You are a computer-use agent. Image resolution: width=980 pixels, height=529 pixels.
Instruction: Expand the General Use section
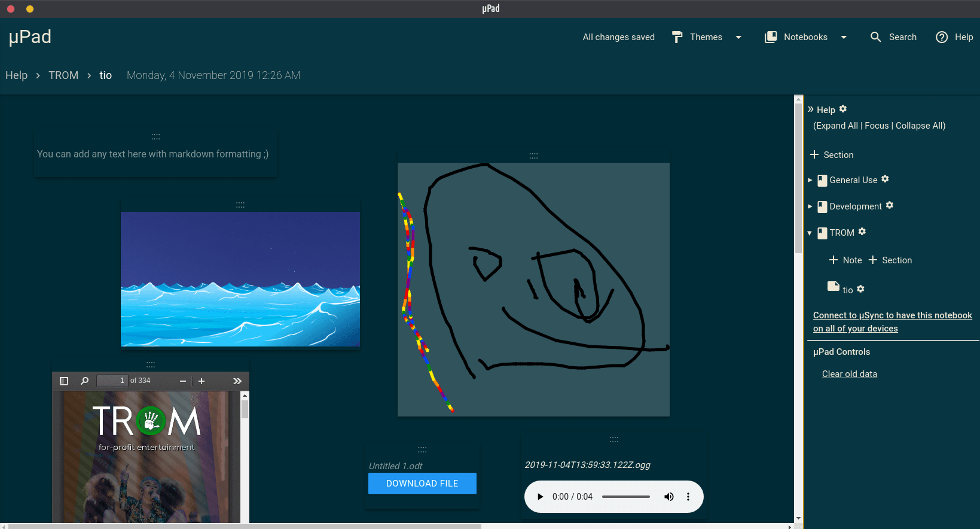click(x=810, y=180)
